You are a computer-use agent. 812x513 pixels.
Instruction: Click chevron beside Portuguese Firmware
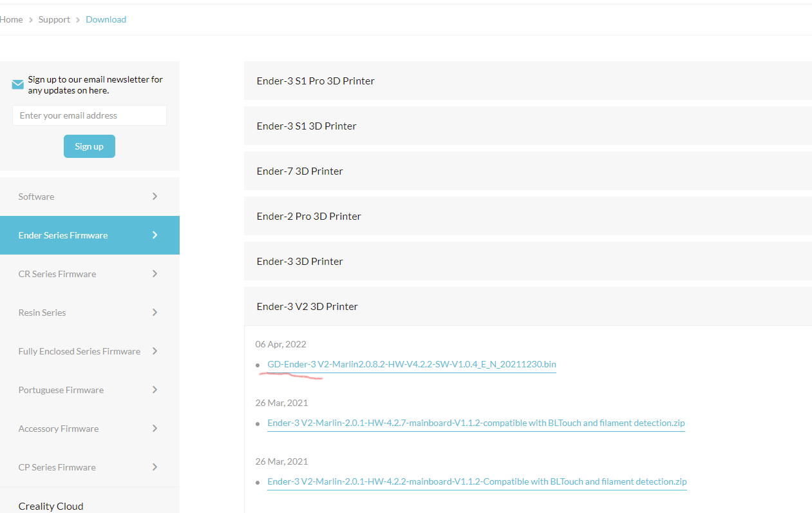coord(155,389)
